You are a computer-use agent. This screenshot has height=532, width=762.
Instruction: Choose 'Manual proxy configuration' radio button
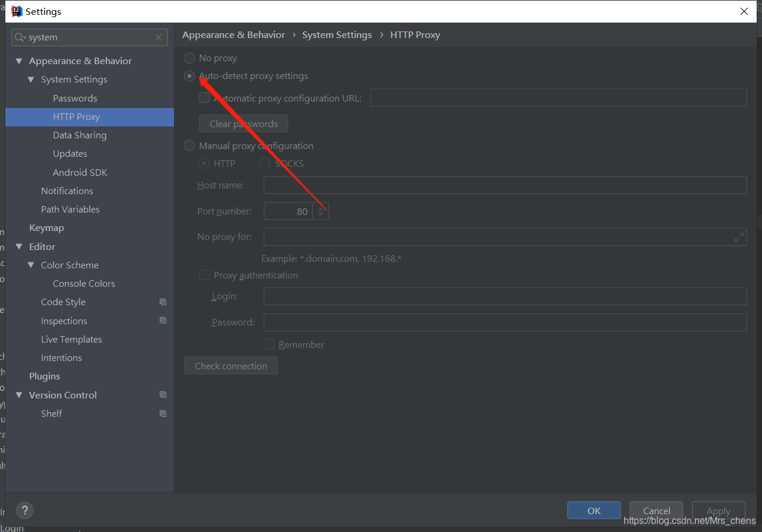click(189, 145)
